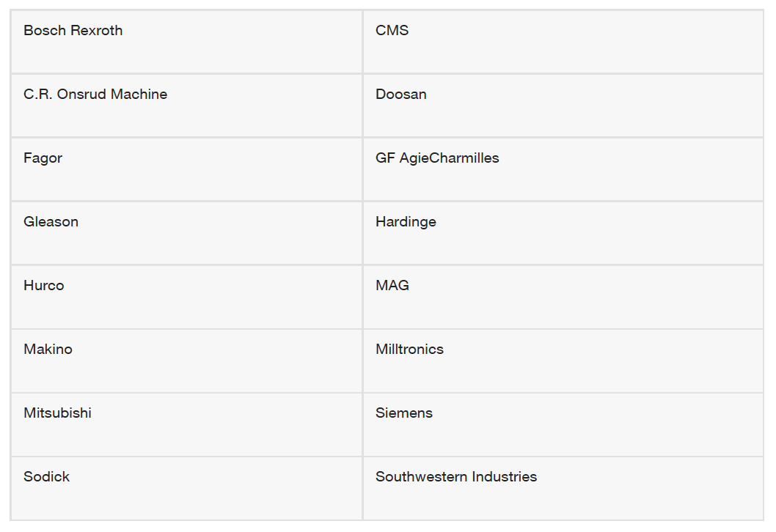Click C.R. Onsrud Machine text
The width and height of the screenshot is (776, 532).
point(95,94)
